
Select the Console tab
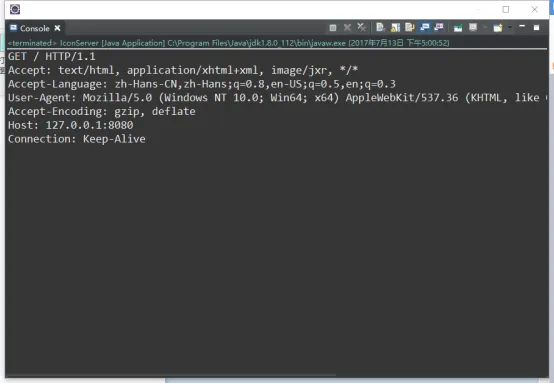coord(30,28)
